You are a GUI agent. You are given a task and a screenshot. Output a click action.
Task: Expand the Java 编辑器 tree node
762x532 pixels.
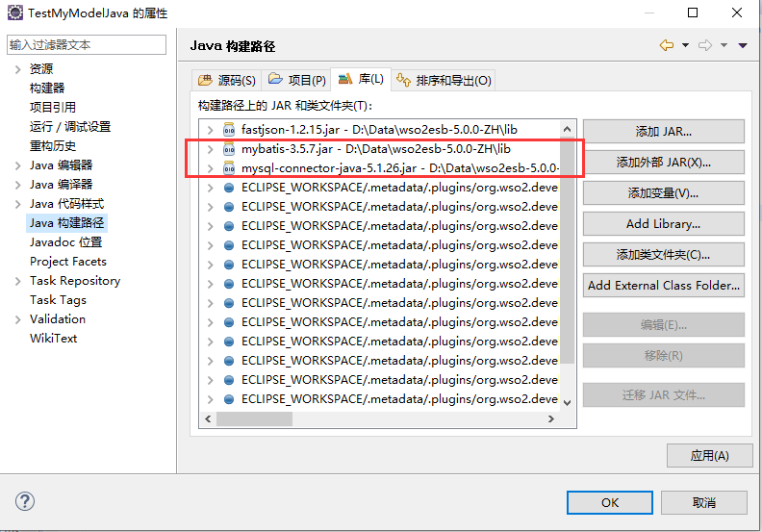click(18, 165)
